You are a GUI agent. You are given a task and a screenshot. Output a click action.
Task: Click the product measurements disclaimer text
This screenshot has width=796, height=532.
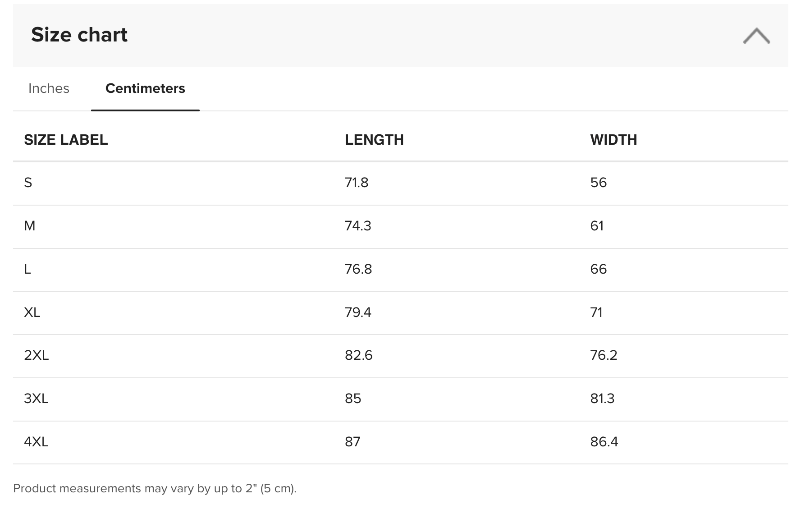point(155,489)
